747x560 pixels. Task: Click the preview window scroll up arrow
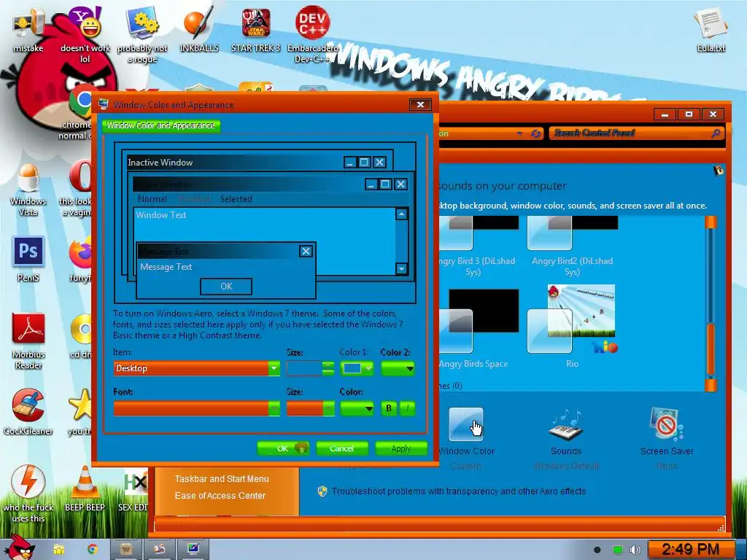[x=402, y=214]
